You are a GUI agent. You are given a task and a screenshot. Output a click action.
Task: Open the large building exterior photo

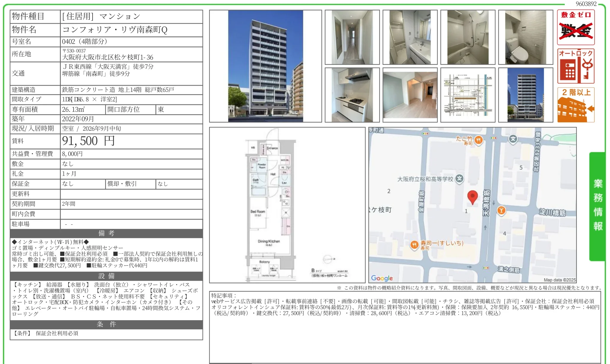[x=266, y=66]
